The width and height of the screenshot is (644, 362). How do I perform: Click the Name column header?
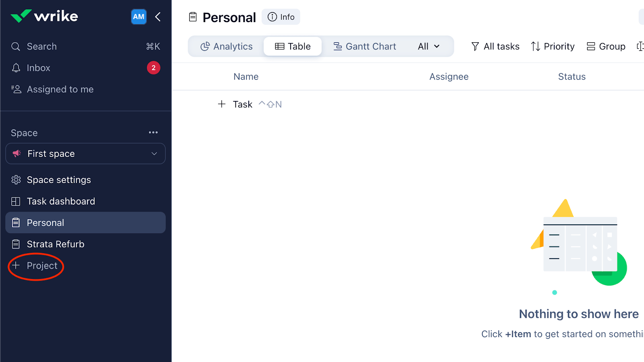tap(246, 76)
